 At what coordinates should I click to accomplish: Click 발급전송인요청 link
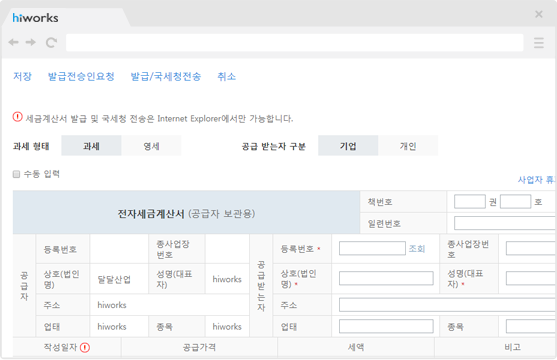pyautogui.click(x=81, y=76)
